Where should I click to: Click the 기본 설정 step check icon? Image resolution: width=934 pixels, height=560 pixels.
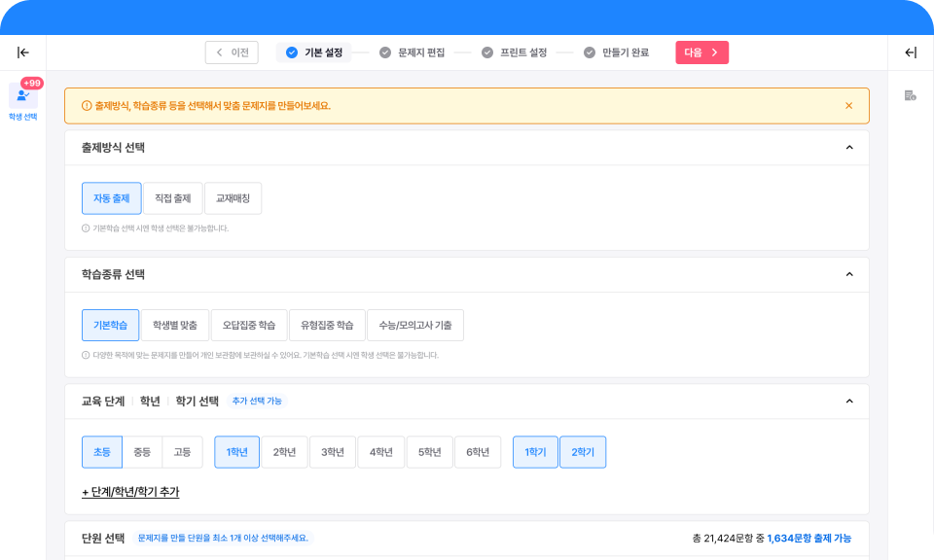click(x=292, y=52)
